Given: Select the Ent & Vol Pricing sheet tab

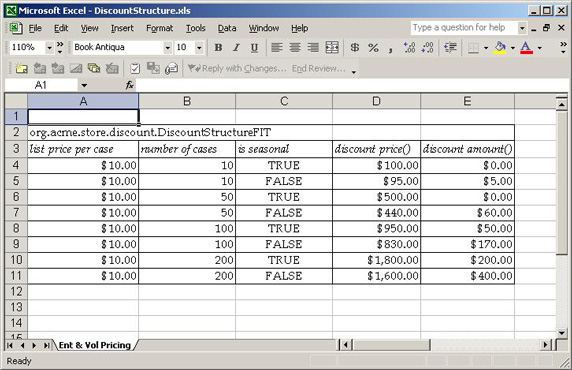Looking at the screenshot, I should [94, 345].
